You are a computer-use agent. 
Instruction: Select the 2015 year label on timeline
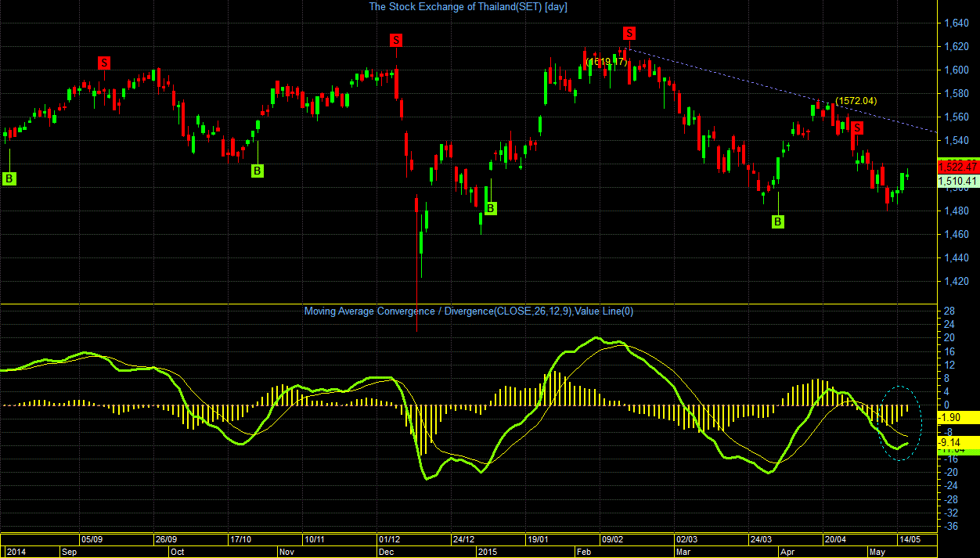489,551
